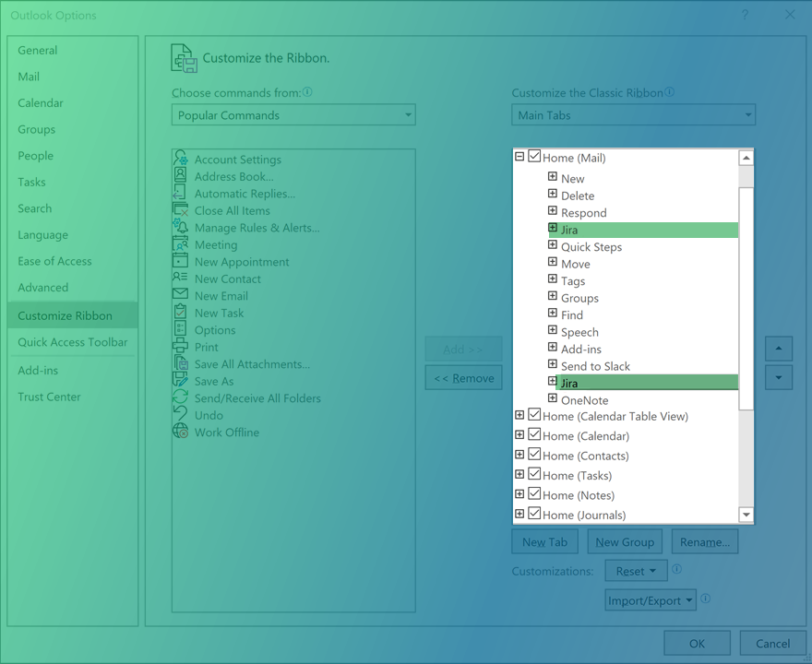The width and height of the screenshot is (812, 664).
Task: Disable the Home (Tasks) checkbox
Action: point(534,475)
